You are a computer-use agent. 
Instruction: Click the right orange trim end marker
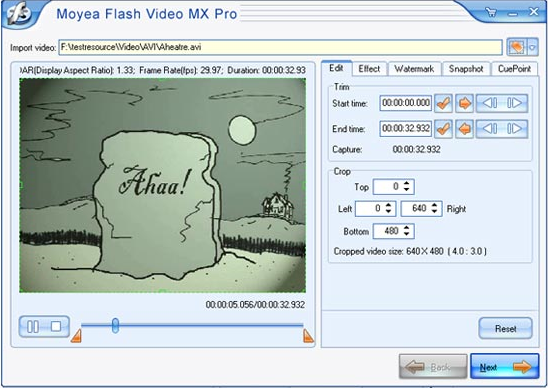(308, 336)
